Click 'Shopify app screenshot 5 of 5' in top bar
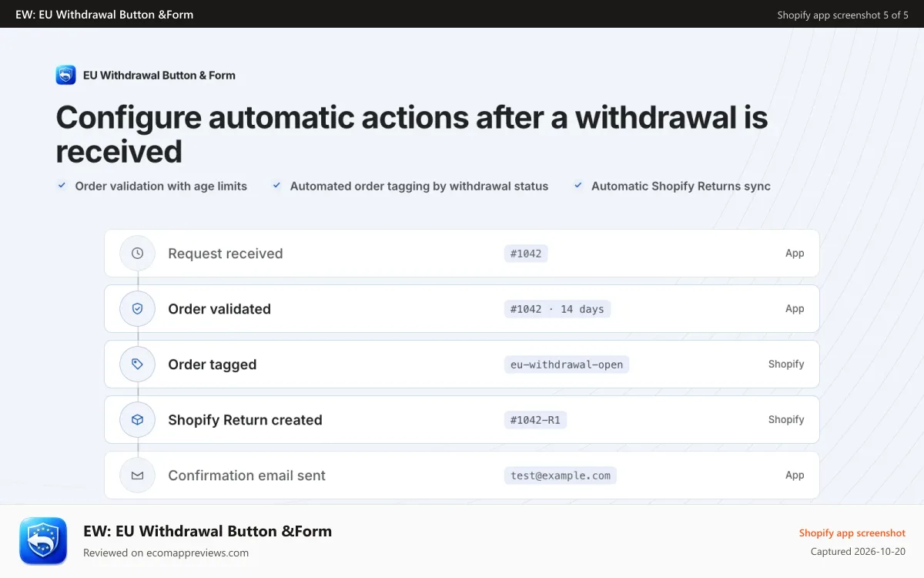The width and height of the screenshot is (924, 578). (842, 15)
